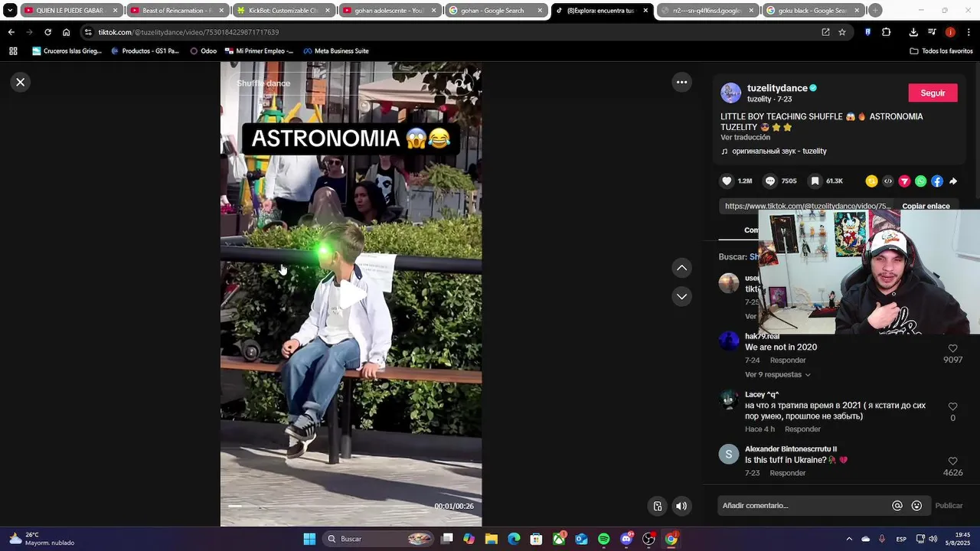The image size is (980, 551).
Task: Open the Windows Start menu
Action: (x=309, y=539)
